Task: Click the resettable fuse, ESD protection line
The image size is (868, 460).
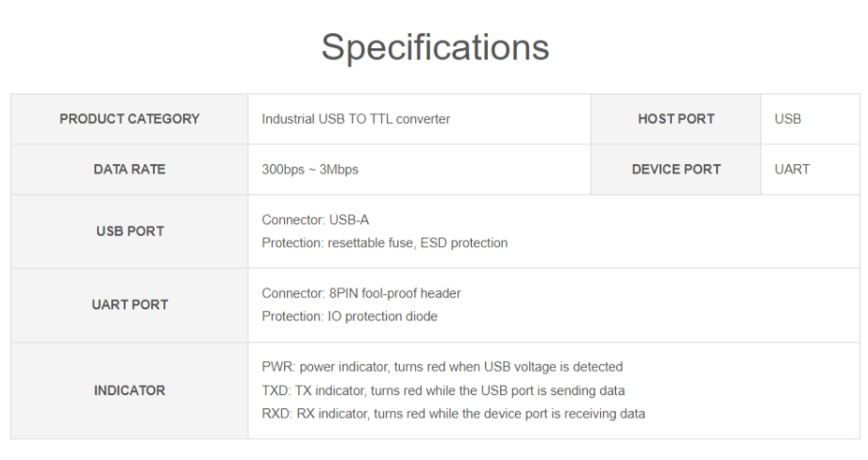Action: 385,242
